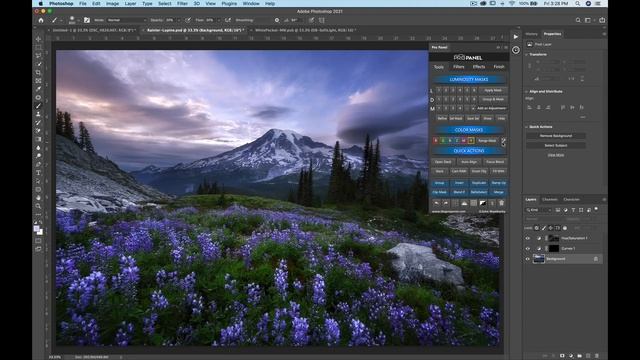Click the Share icon in options bar
The height and width of the screenshot is (360, 640).
602,20
